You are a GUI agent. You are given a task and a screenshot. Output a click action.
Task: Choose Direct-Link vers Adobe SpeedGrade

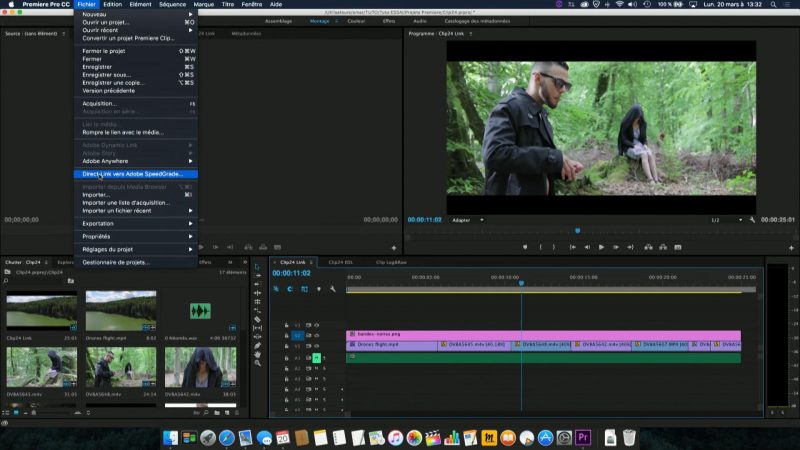[x=136, y=174]
